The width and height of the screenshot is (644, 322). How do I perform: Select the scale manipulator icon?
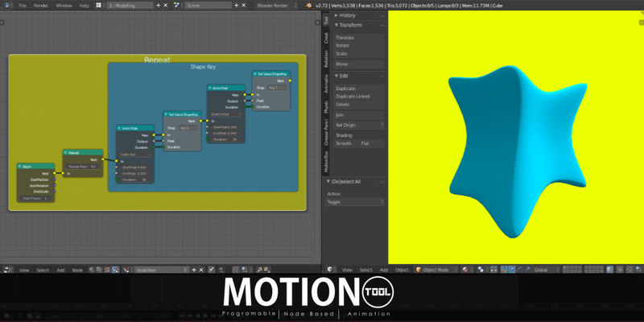pyautogui.click(x=527, y=270)
